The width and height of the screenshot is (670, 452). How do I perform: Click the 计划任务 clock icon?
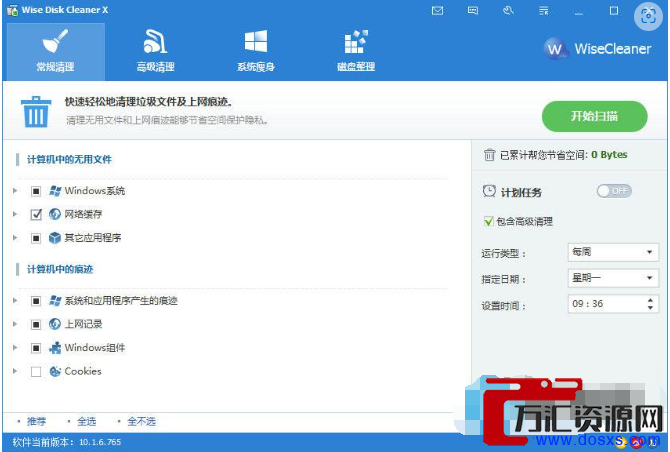[489, 191]
